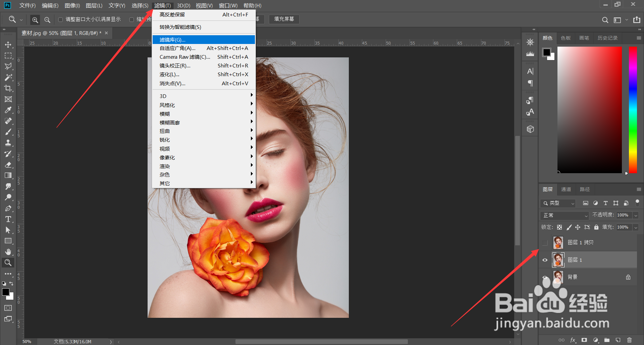Viewport: 644px width, 345px height.
Task: Pick a color in the red color field
Action: (x=590, y=110)
